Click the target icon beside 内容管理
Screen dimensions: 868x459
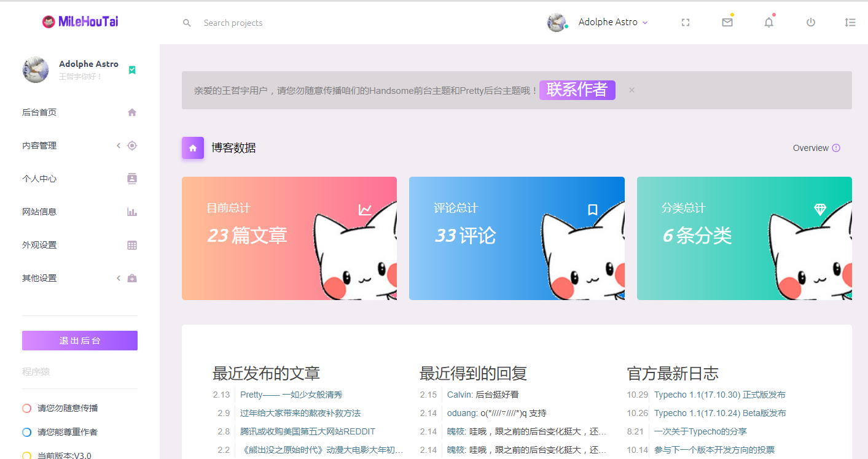pyautogui.click(x=132, y=145)
